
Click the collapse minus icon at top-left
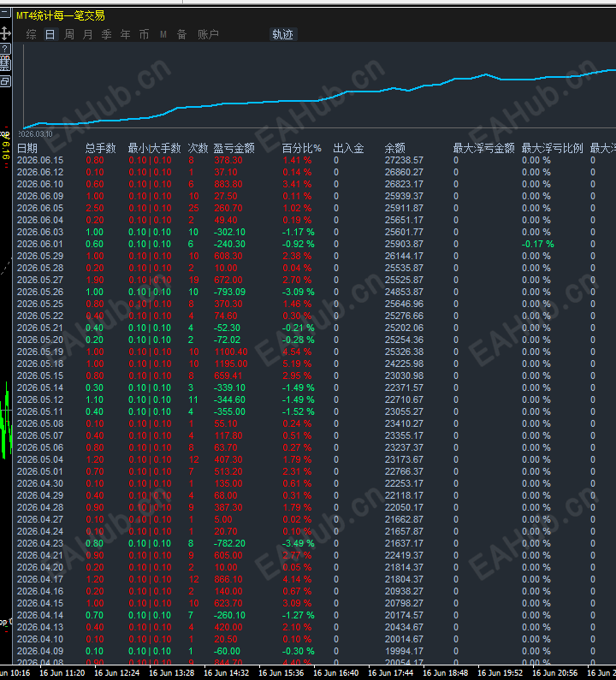pos(5,13)
